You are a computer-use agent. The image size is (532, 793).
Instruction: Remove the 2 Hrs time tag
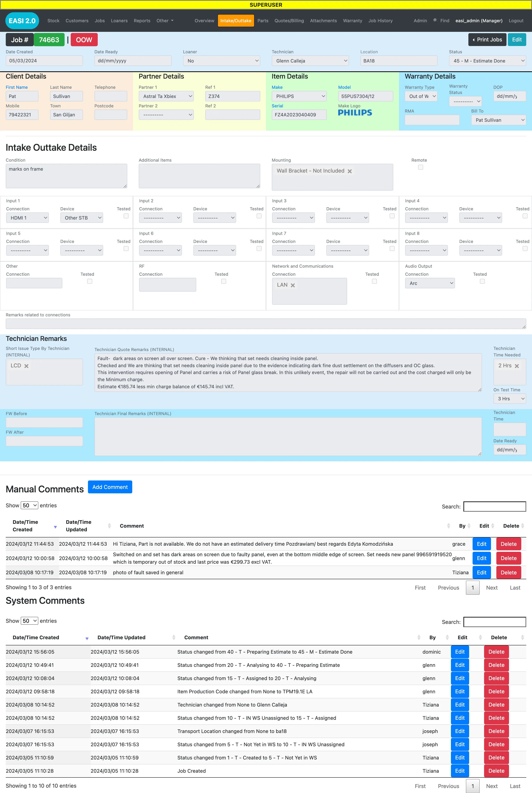pyautogui.click(x=517, y=366)
